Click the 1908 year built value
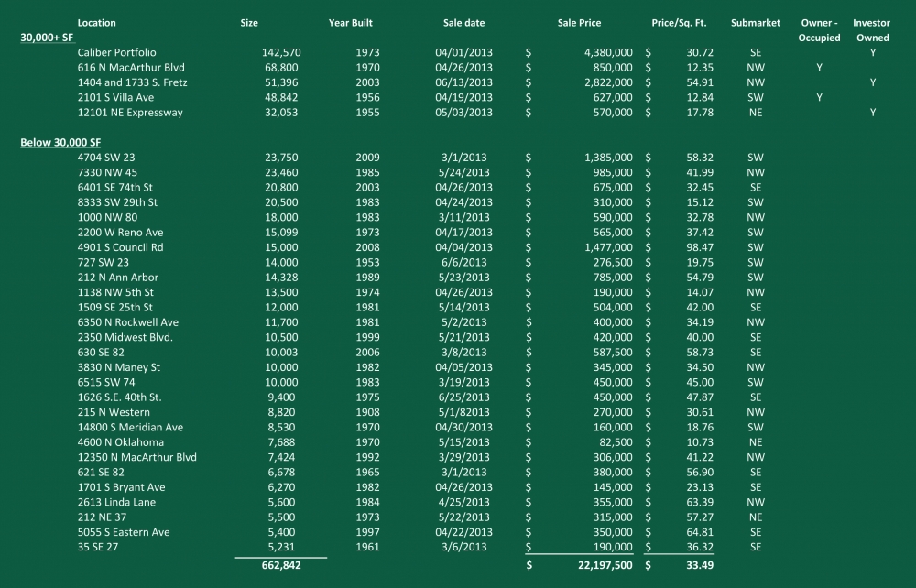916x588 pixels. tap(367, 412)
